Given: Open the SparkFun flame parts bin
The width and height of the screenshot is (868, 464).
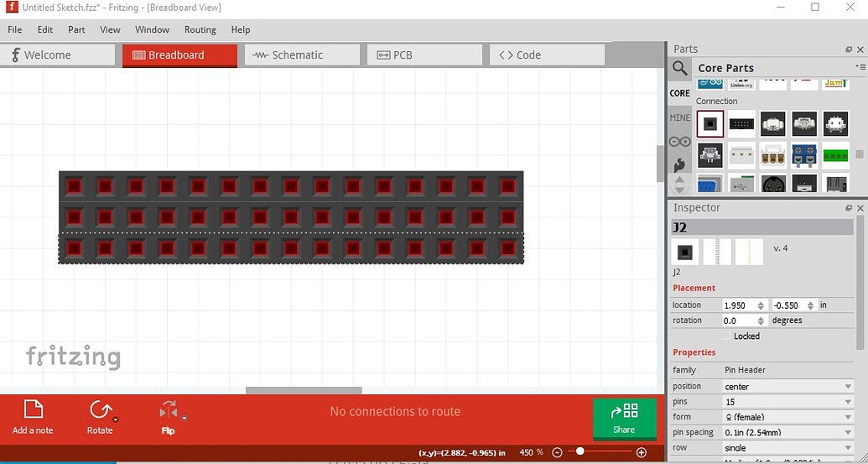Looking at the screenshot, I should click(680, 165).
